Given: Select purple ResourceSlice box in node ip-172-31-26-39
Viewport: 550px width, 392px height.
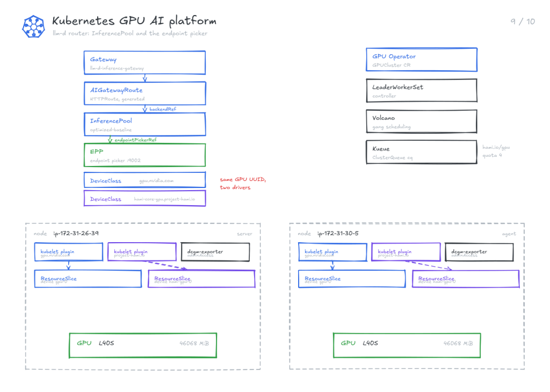Looking at the screenshot, I should pyautogui.click(x=202, y=279).
